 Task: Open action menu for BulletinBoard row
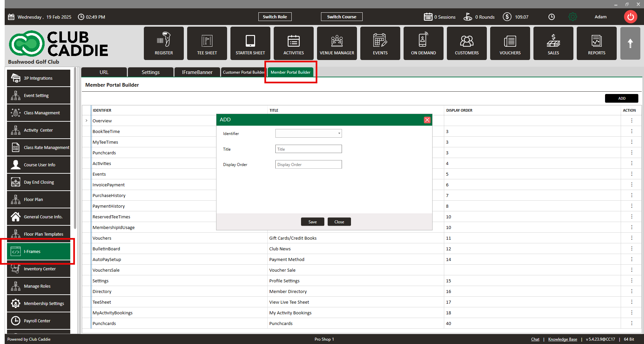pos(632,249)
